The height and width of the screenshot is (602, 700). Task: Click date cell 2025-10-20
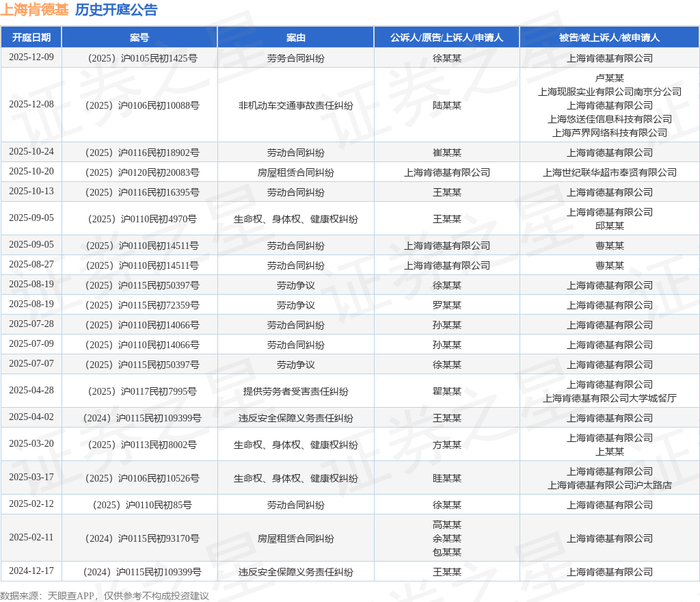31,171
